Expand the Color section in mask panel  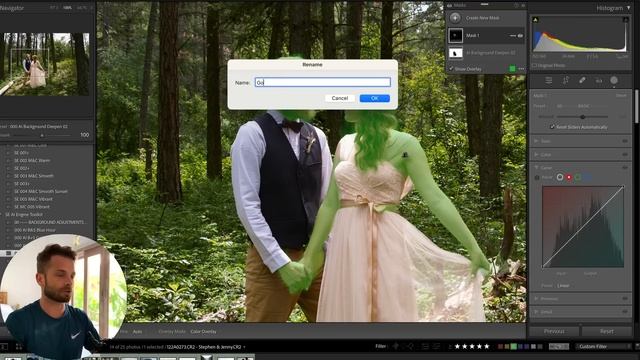pyautogui.click(x=536, y=155)
